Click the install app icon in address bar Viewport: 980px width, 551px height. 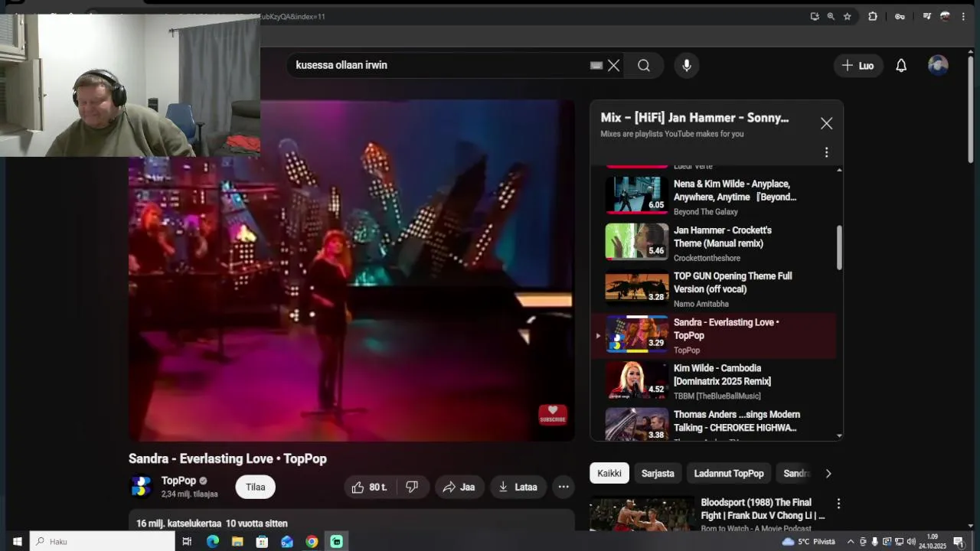[815, 16]
